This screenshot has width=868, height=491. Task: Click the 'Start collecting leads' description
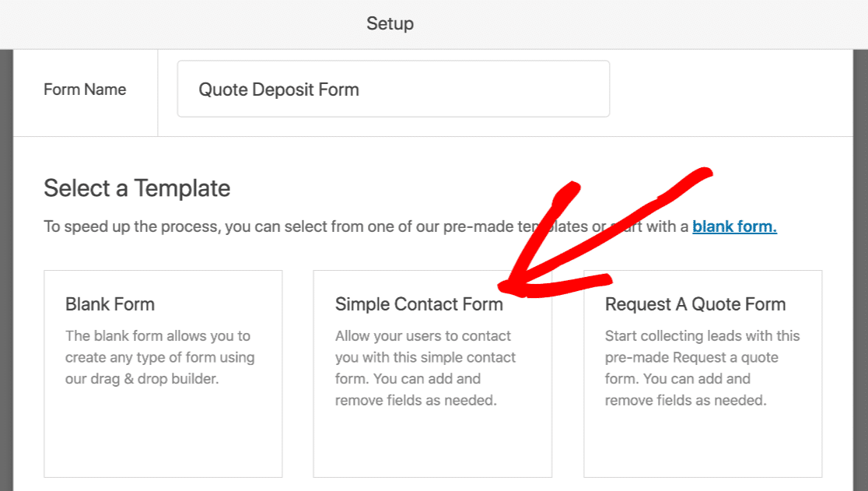[x=702, y=367]
